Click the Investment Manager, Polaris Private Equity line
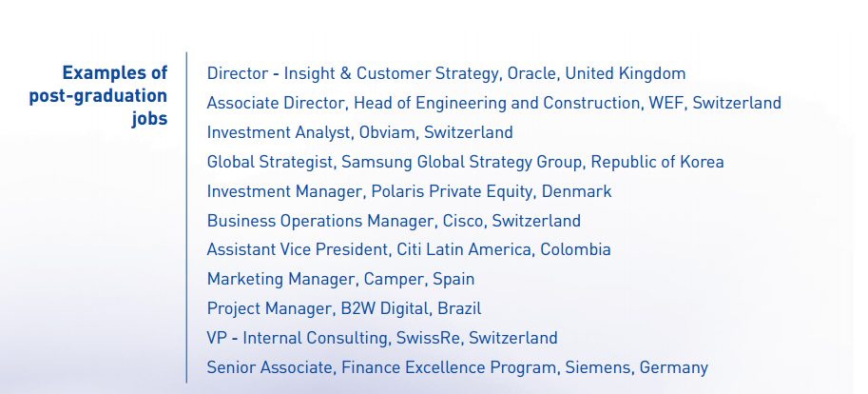868x394 pixels. pyautogui.click(x=409, y=191)
